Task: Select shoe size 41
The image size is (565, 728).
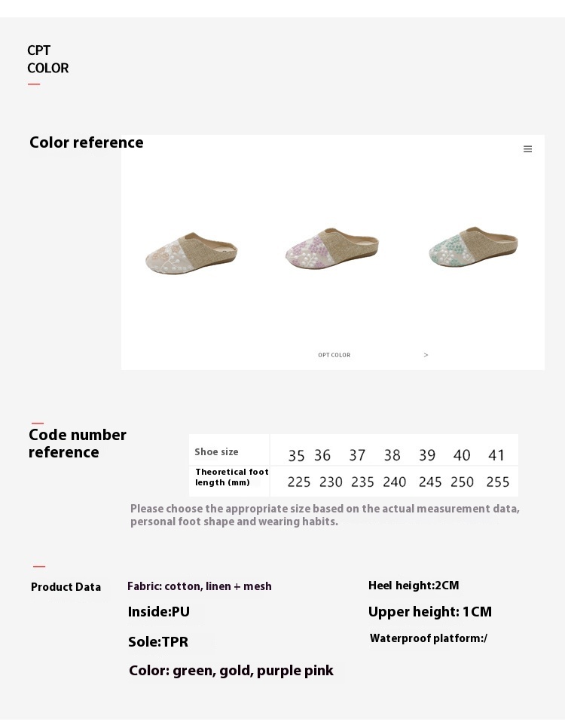Action: point(496,455)
